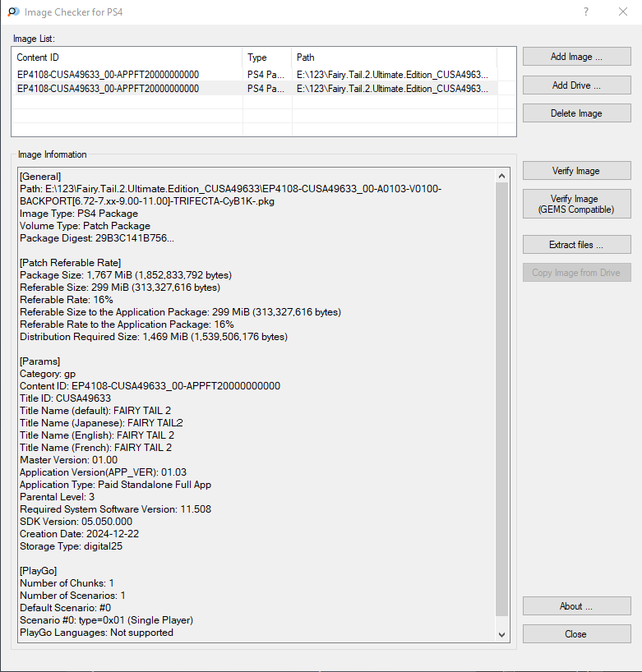The width and height of the screenshot is (642, 672).
Task: Click Required System Software Version: 11.508 line
Action: [115, 509]
